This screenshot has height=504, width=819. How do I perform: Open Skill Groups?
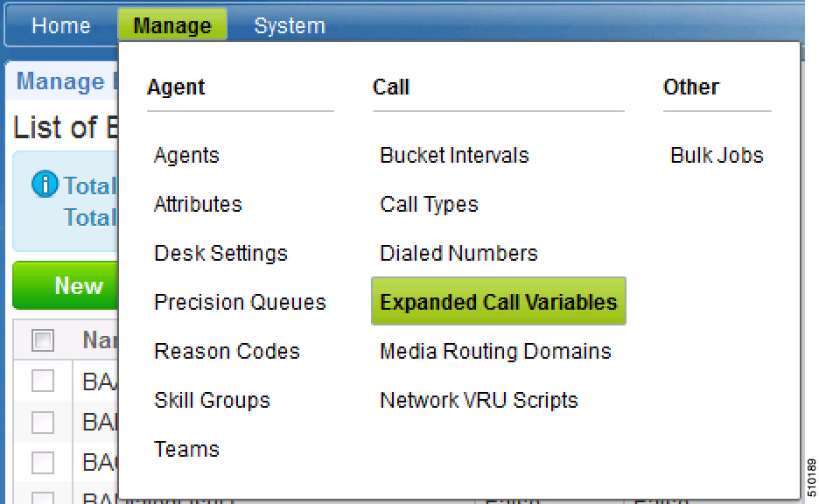[212, 401]
